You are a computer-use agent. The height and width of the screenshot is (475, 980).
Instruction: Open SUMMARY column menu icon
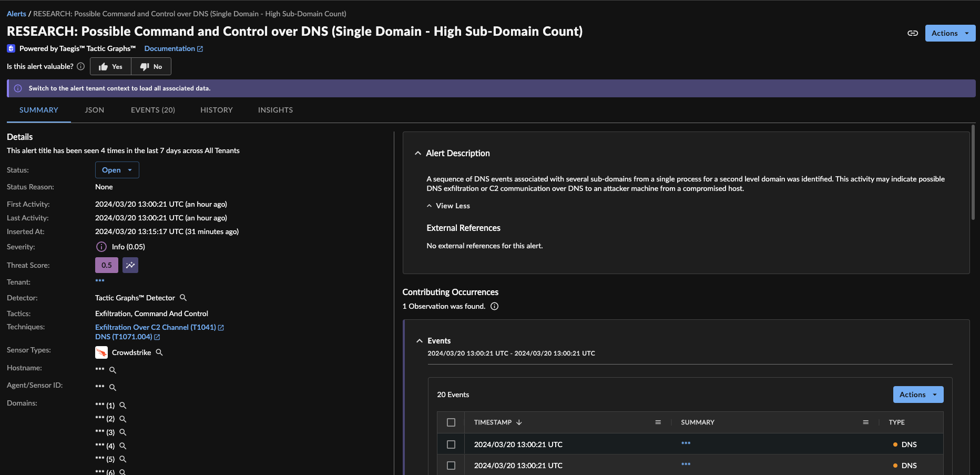click(x=865, y=422)
